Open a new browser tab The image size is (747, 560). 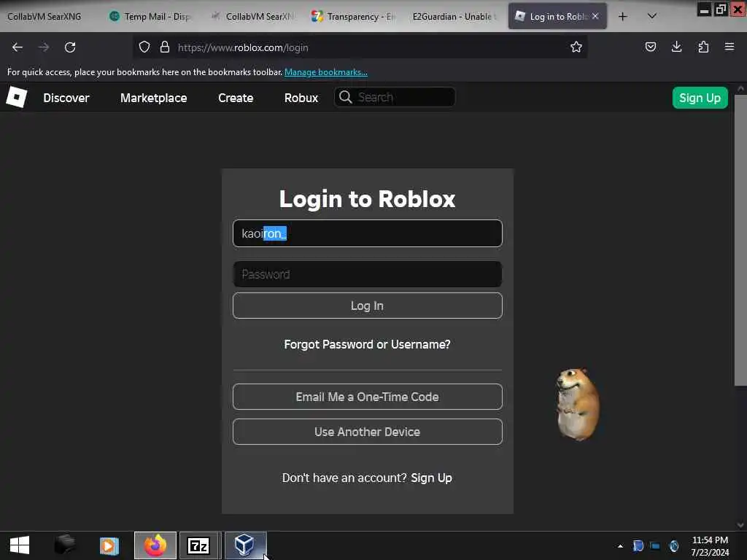tap(623, 17)
